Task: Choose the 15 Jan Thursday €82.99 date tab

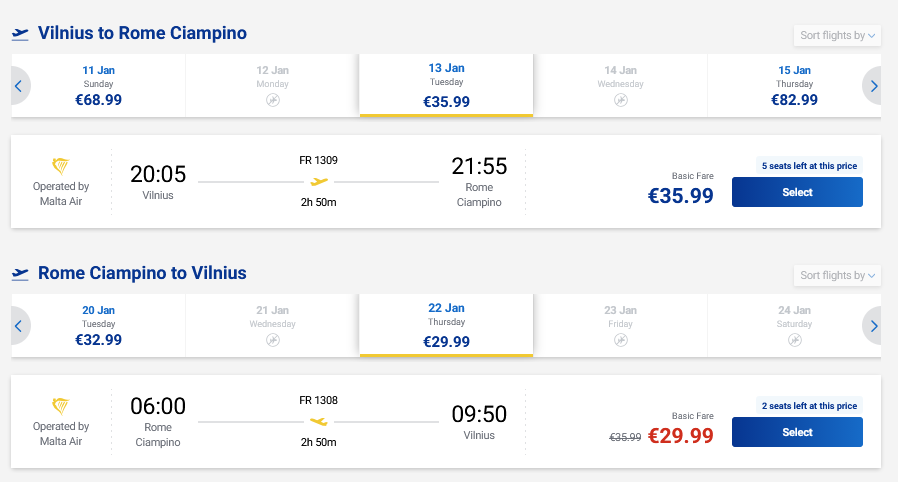Action: (x=795, y=85)
